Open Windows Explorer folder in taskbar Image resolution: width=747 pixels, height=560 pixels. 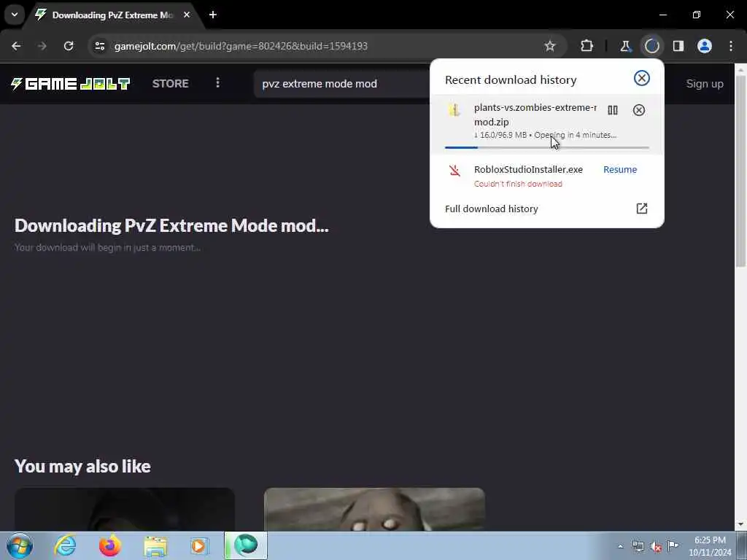click(x=155, y=547)
